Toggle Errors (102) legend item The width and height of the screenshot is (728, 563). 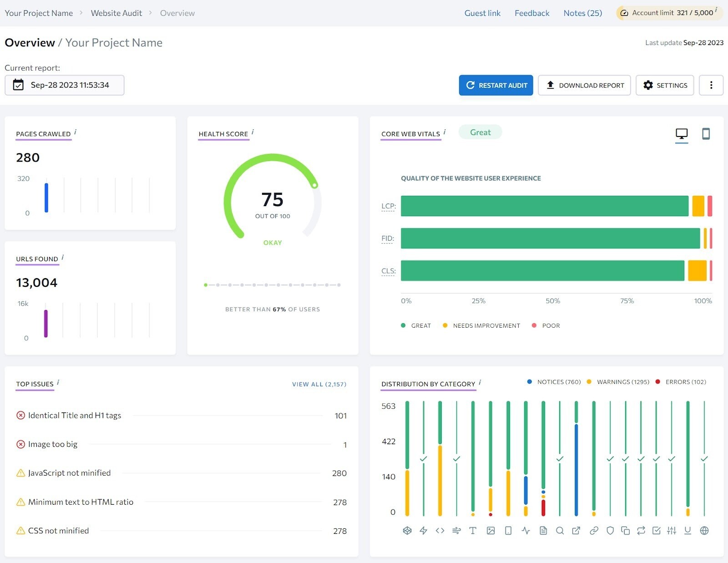pos(681,382)
